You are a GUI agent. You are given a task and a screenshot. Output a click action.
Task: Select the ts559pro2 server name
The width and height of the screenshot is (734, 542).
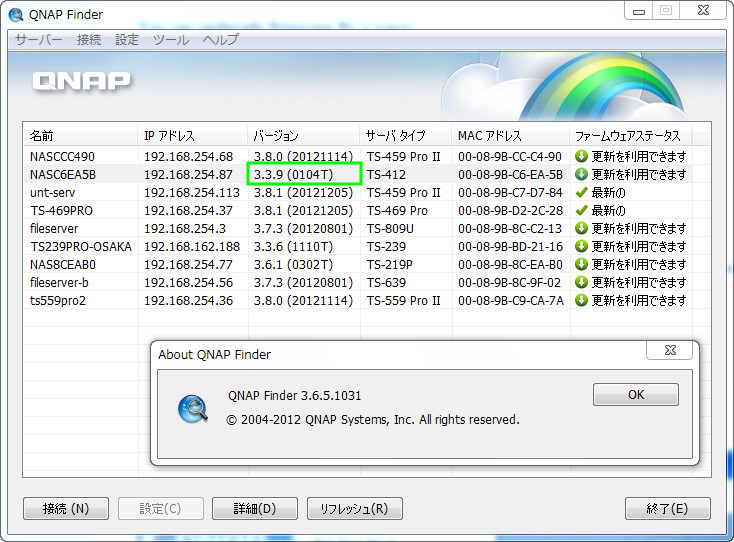58,300
